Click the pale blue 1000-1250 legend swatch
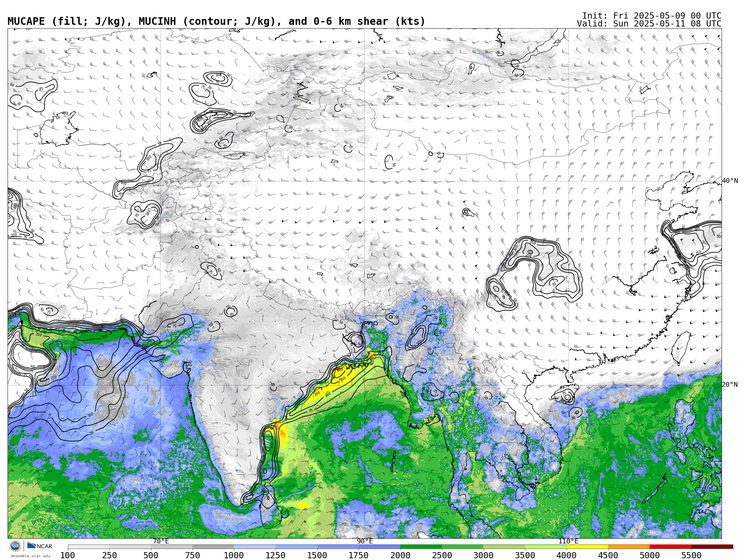The width and height of the screenshot is (744, 560). click(255, 547)
